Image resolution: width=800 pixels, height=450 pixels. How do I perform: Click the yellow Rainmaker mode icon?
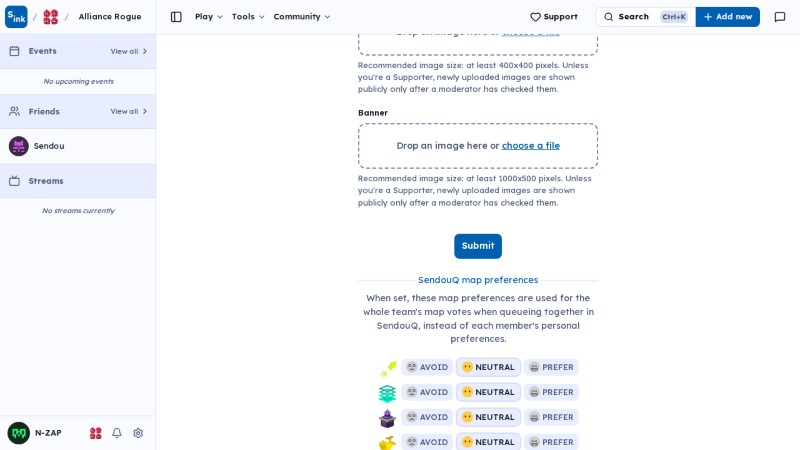[388, 442]
